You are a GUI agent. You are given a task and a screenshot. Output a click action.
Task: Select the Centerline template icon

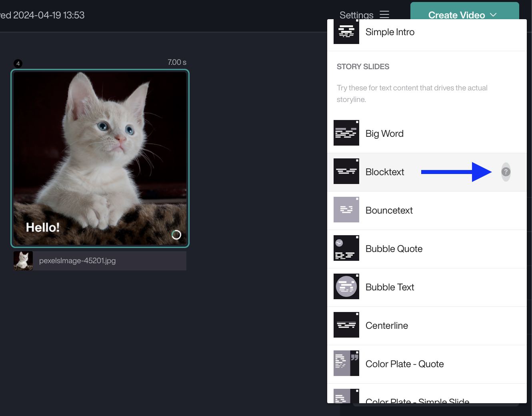click(346, 325)
